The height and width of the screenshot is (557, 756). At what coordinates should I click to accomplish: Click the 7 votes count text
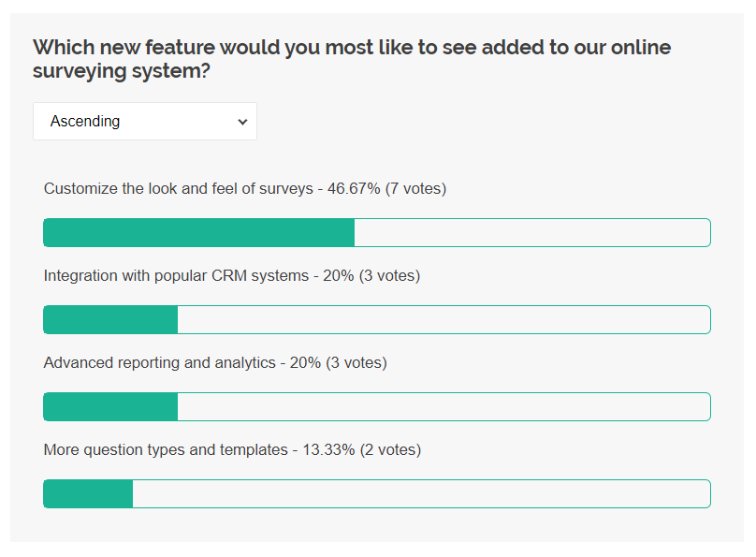tap(415, 188)
